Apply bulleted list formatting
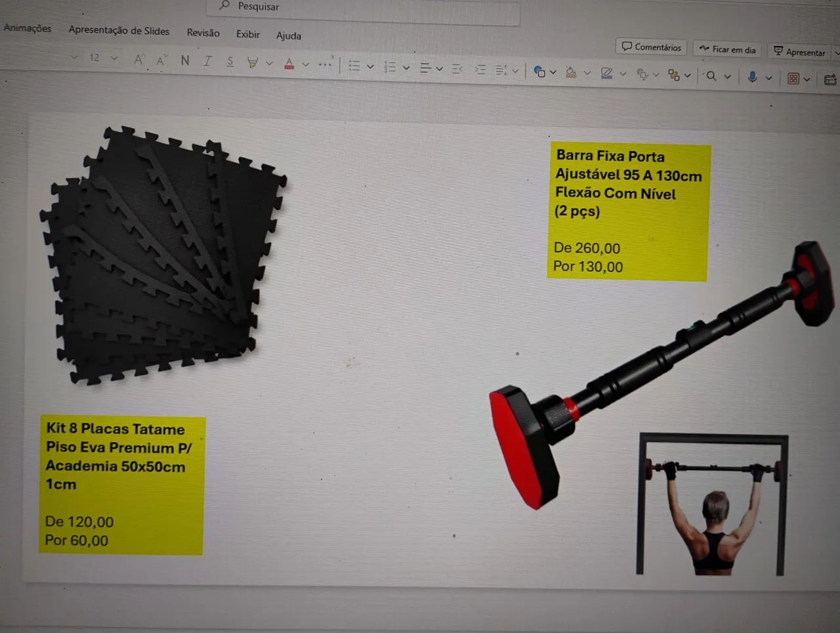 tap(354, 66)
